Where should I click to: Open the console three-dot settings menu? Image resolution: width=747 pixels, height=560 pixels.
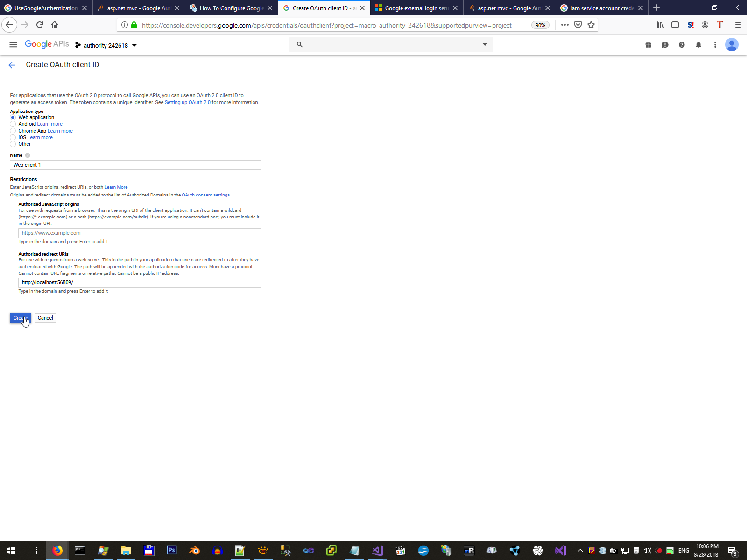click(715, 45)
